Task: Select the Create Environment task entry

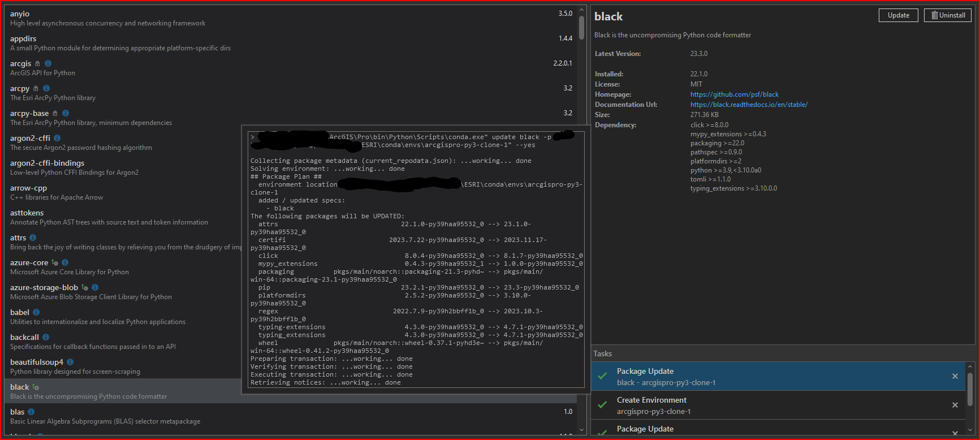Action: (x=778, y=405)
